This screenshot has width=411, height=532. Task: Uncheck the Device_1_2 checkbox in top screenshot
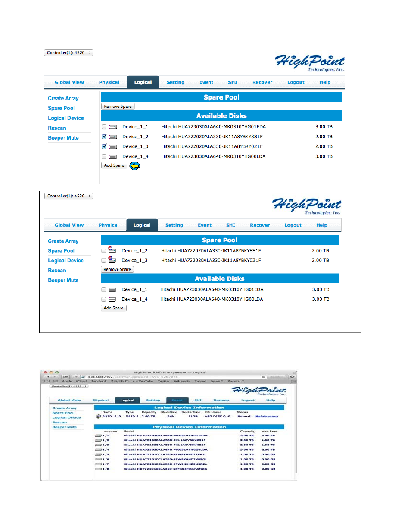coord(104,137)
